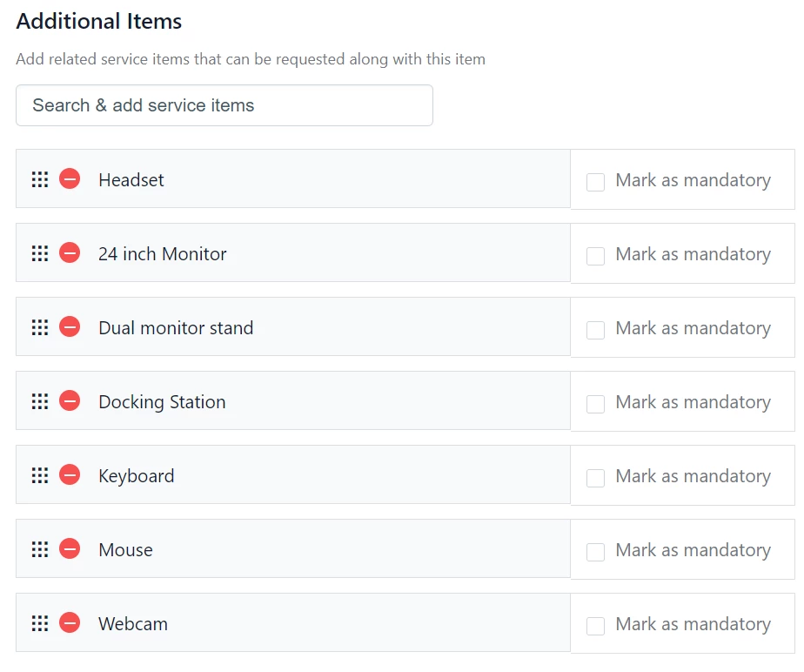Mark Keyboard as mandatory

click(595, 478)
